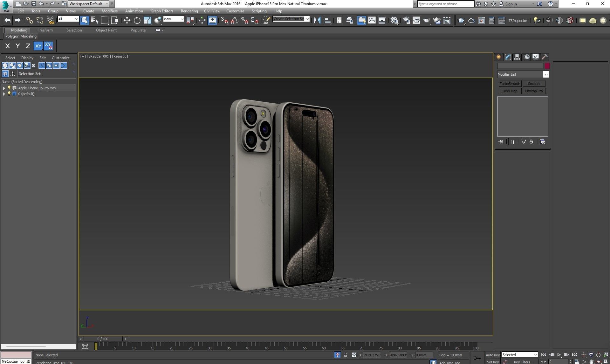
Task: Click the Redo arrow in main toolbar
Action: click(x=17, y=20)
